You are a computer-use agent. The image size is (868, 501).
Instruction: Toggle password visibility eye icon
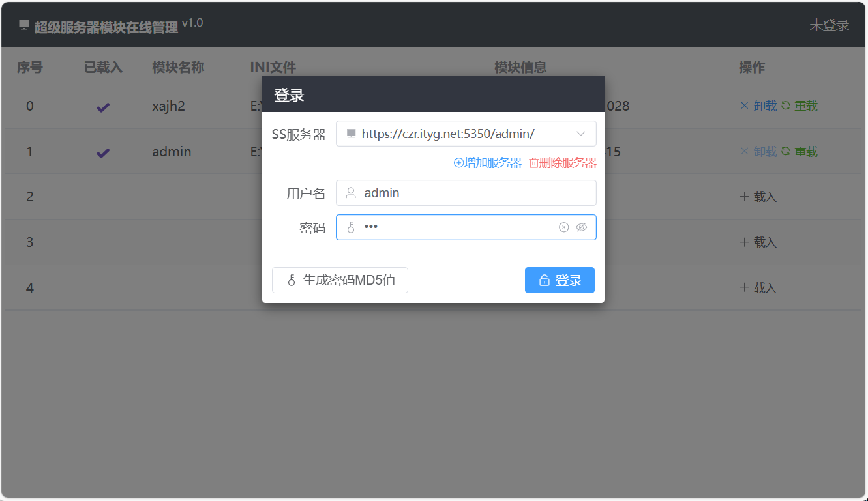[x=582, y=227]
